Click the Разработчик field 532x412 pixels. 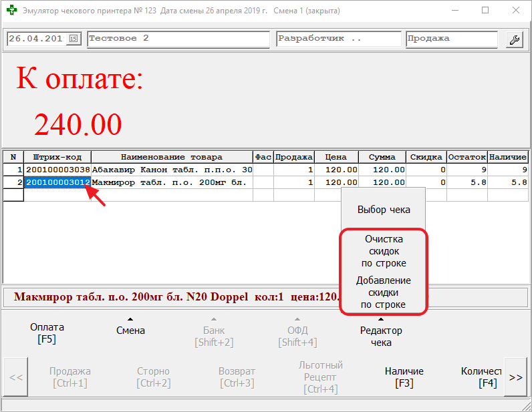[x=338, y=39]
